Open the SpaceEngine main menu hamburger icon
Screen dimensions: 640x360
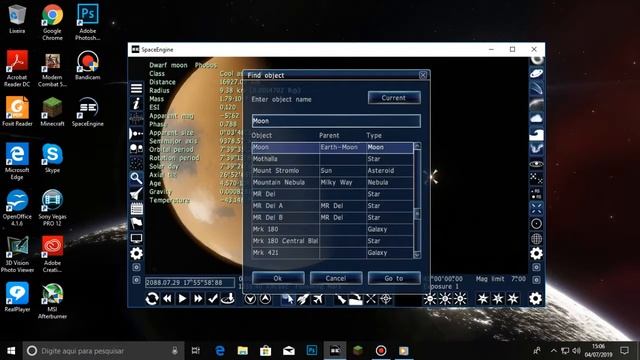pos(136,88)
